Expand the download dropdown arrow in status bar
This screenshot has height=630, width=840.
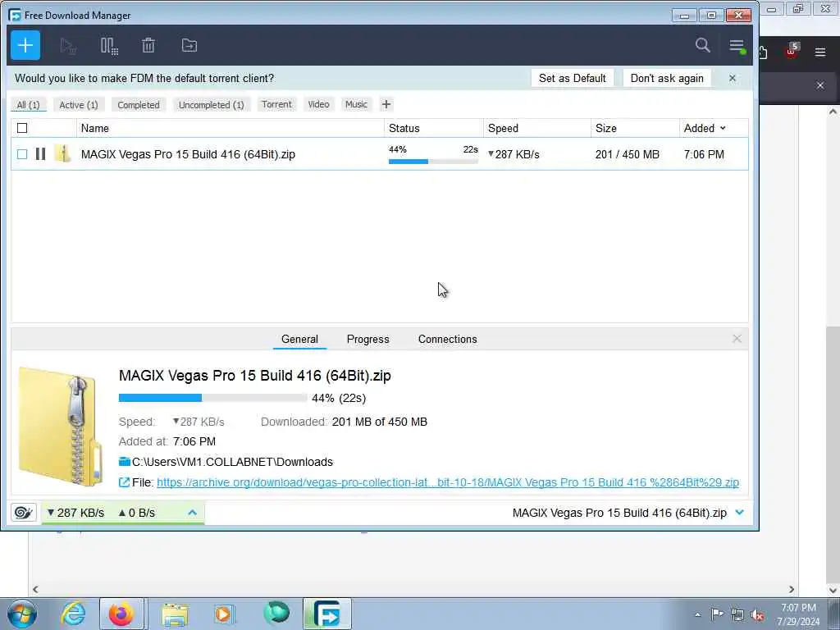click(x=740, y=513)
